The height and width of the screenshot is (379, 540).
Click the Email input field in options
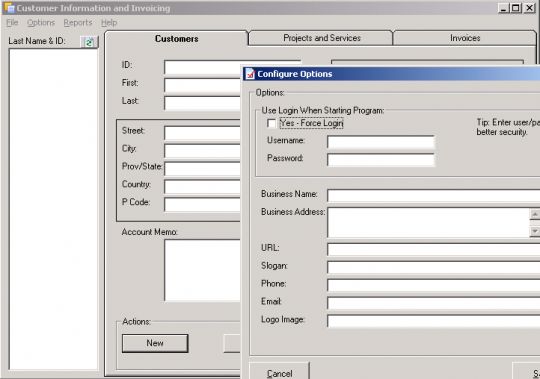click(433, 303)
